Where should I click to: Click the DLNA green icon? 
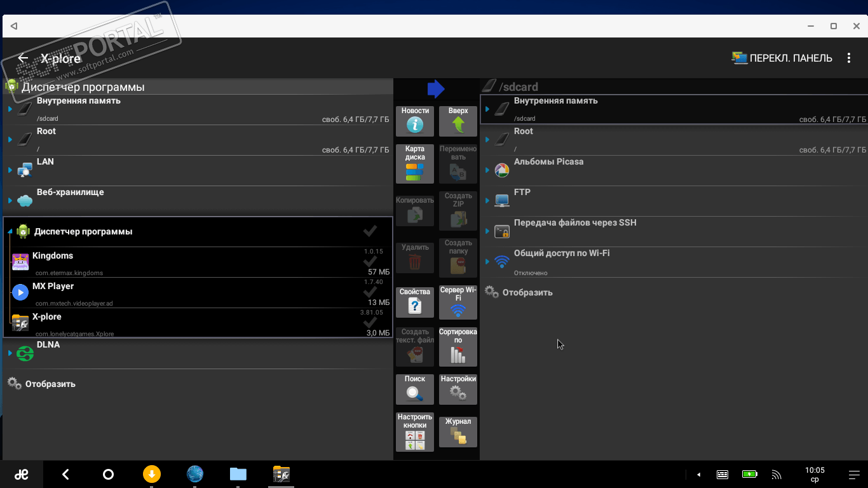[25, 353]
